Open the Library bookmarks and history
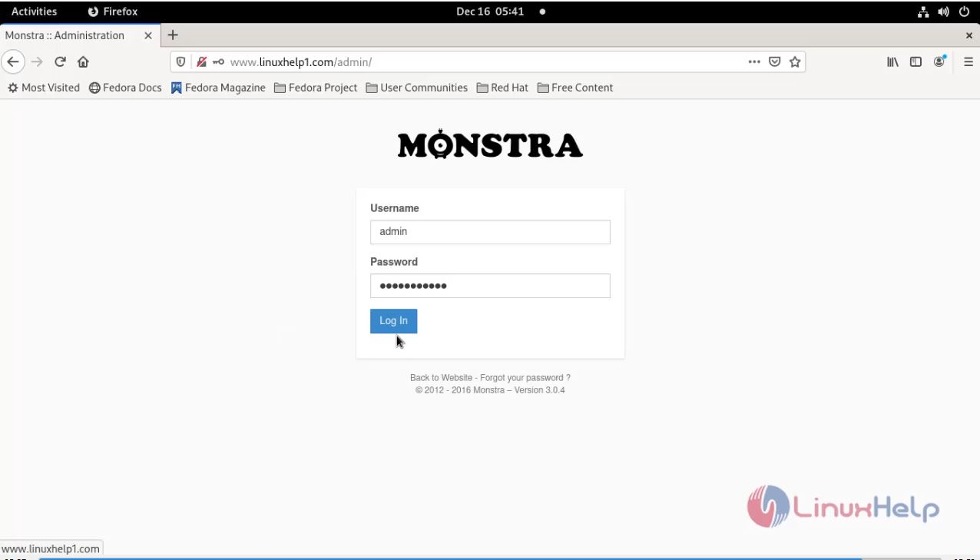The image size is (980, 560). pyautogui.click(x=892, y=62)
